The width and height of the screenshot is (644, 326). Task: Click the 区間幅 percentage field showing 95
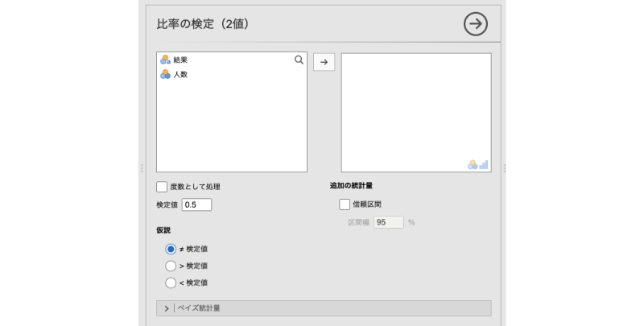[x=388, y=222]
